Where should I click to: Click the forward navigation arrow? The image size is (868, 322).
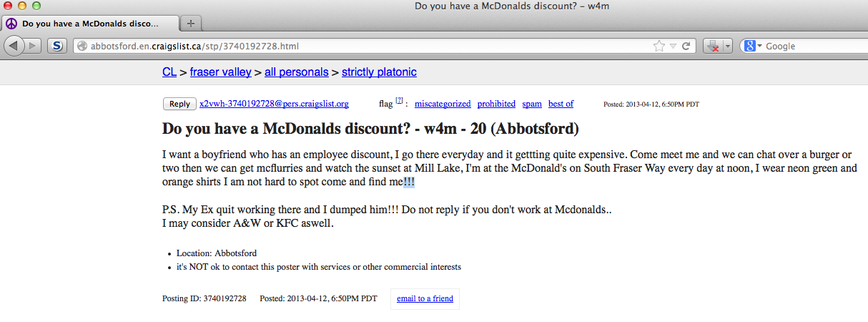(34, 46)
